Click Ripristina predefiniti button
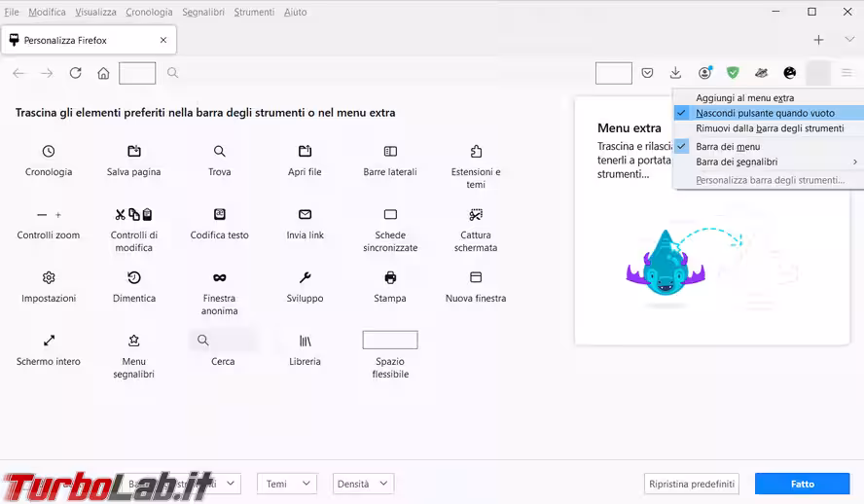Viewport: 864px width, 504px height. click(692, 484)
